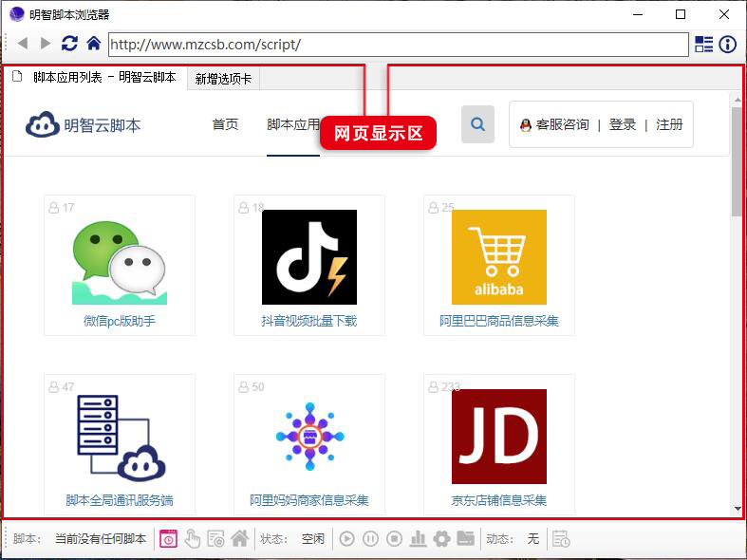This screenshot has height=560, width=747.
Task: Open the 新增选项卡 tab
Action: tap(223, 79)
